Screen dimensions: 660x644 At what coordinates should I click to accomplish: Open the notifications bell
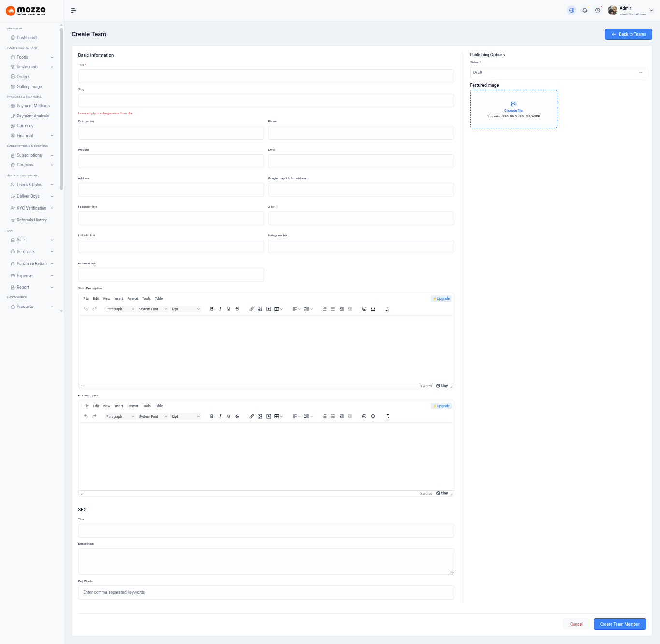click(x=585, y=10)
